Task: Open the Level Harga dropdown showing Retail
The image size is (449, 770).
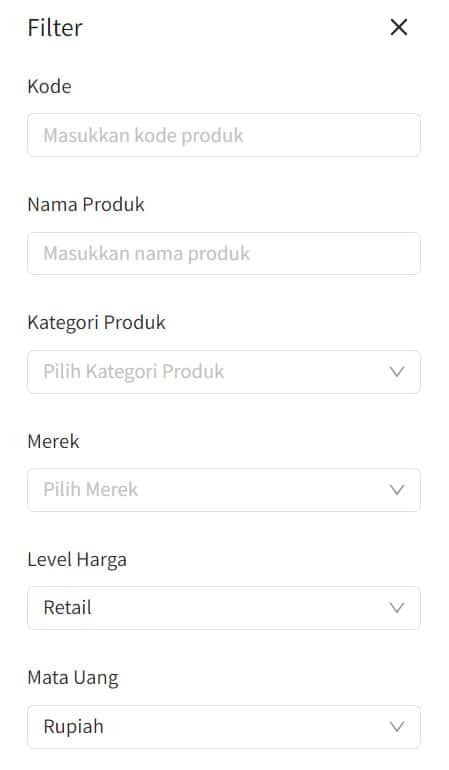Action: [x=224, y=608]
